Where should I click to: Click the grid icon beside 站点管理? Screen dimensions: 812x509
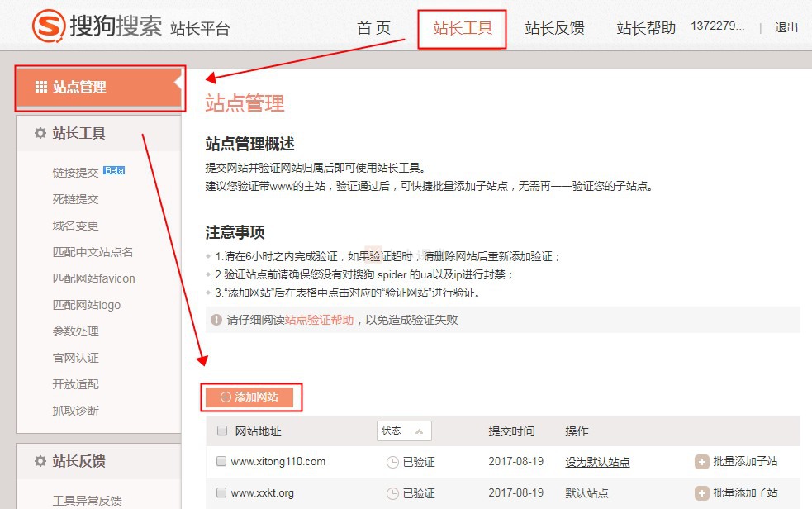click(41, 87)
